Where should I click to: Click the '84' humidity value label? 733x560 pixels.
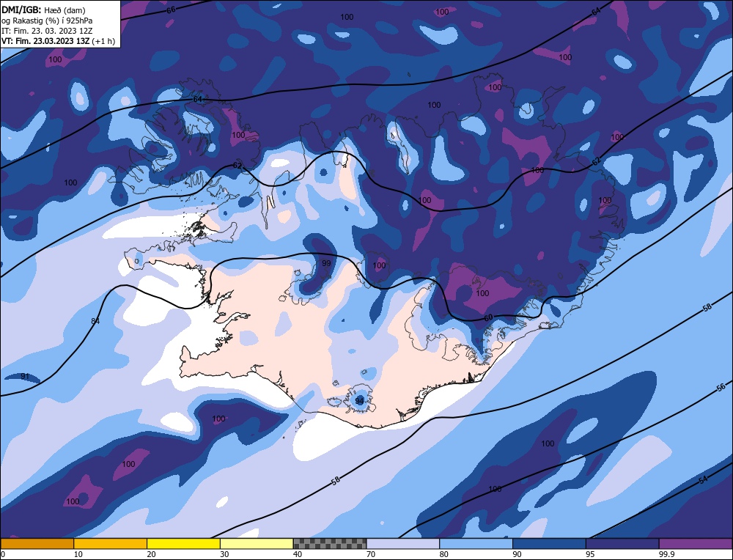pos(95,320)
